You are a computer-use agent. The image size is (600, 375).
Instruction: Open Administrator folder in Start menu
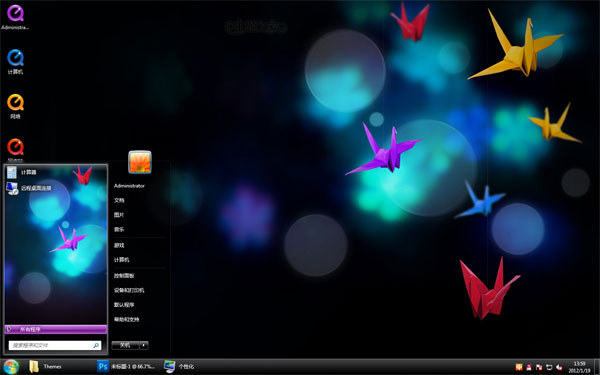point(129,186)
